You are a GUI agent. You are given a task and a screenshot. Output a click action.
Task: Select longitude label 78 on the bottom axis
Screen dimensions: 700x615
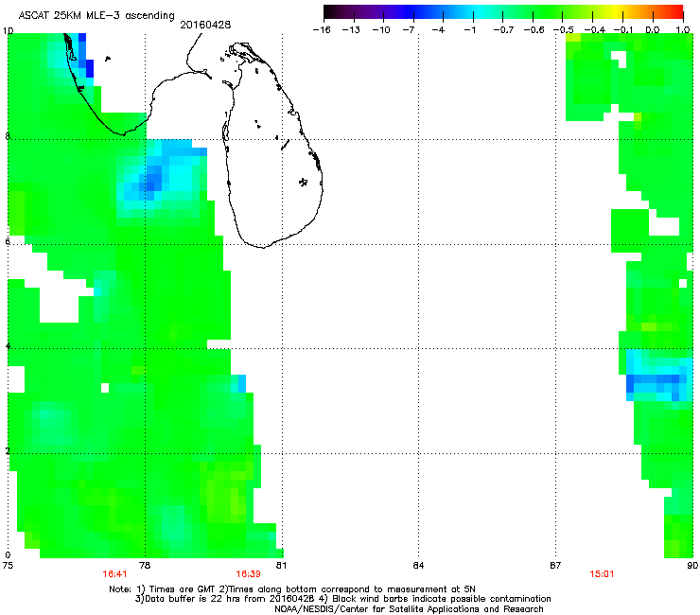tap(145, 566)
